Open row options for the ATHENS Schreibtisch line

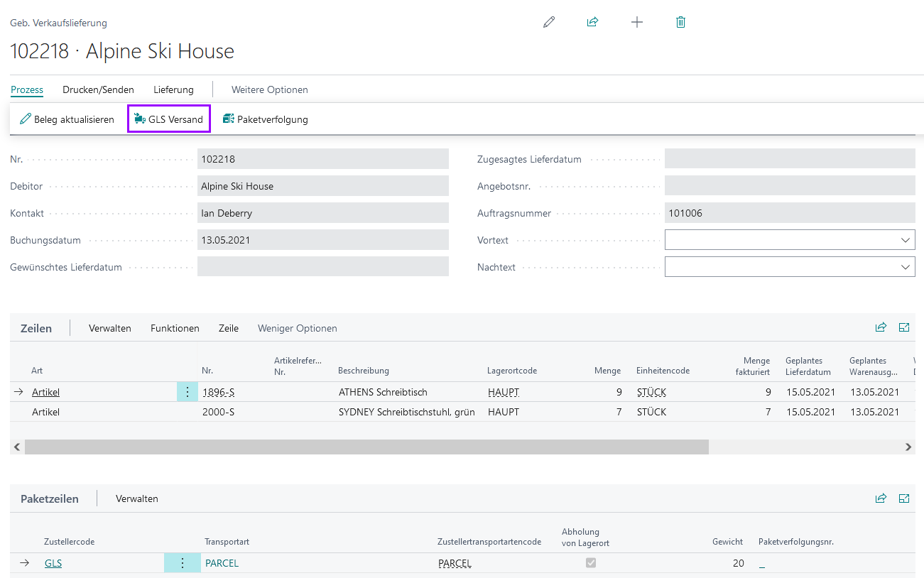pyautogui.click(x=187, y=392)
